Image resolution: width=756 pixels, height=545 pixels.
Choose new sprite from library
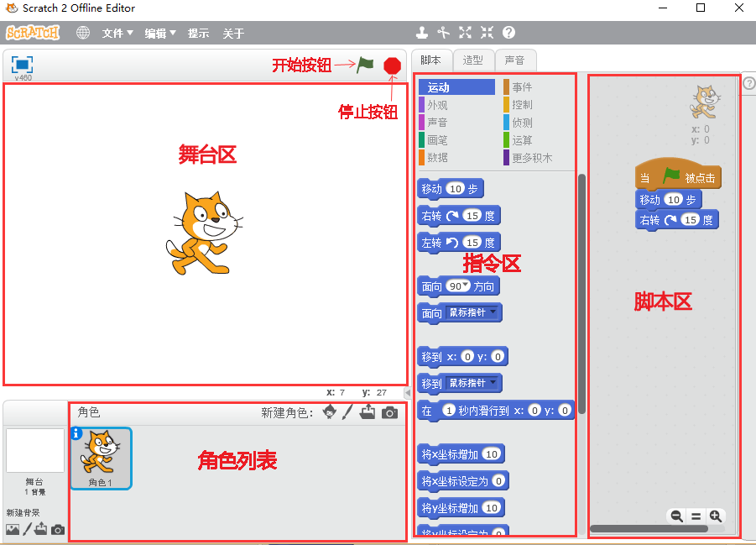(x=330, y=411)
